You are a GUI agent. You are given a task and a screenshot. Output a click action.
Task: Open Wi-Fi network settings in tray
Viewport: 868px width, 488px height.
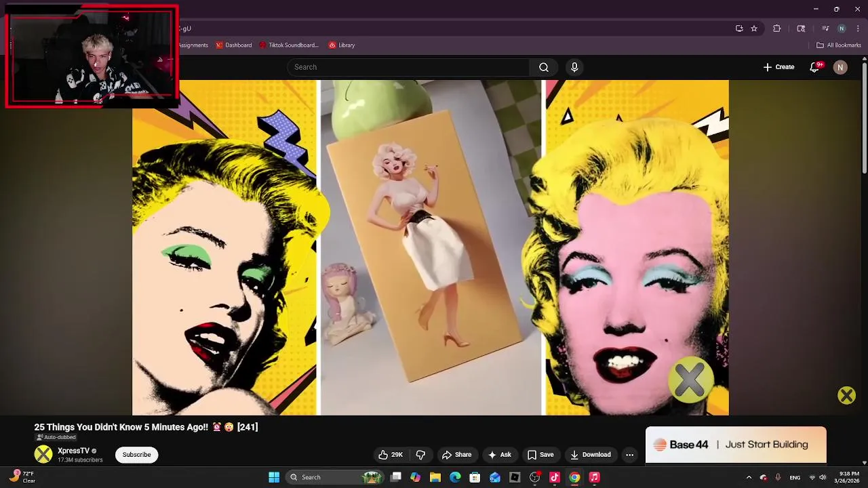pos(812,477)
